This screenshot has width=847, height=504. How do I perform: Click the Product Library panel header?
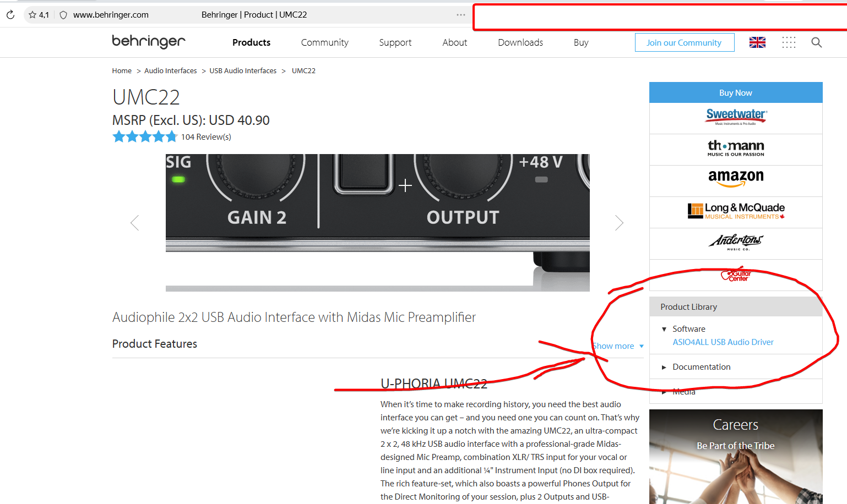[736, 306]
